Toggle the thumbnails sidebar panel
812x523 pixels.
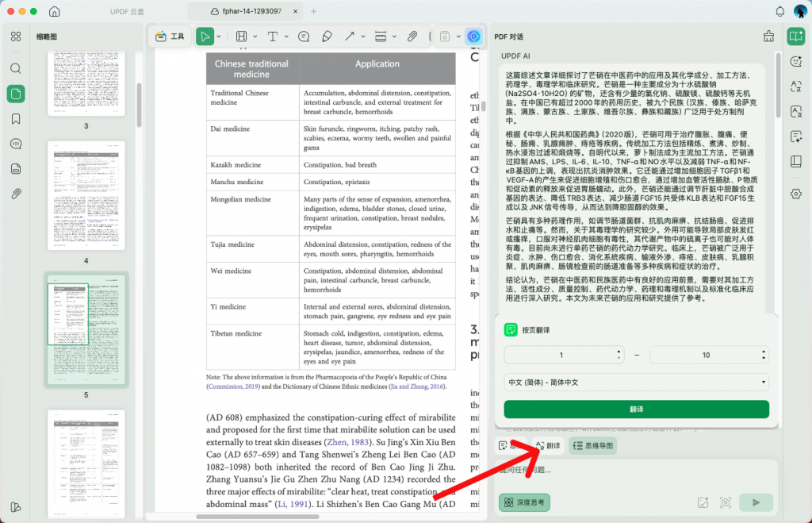(16, 94)
